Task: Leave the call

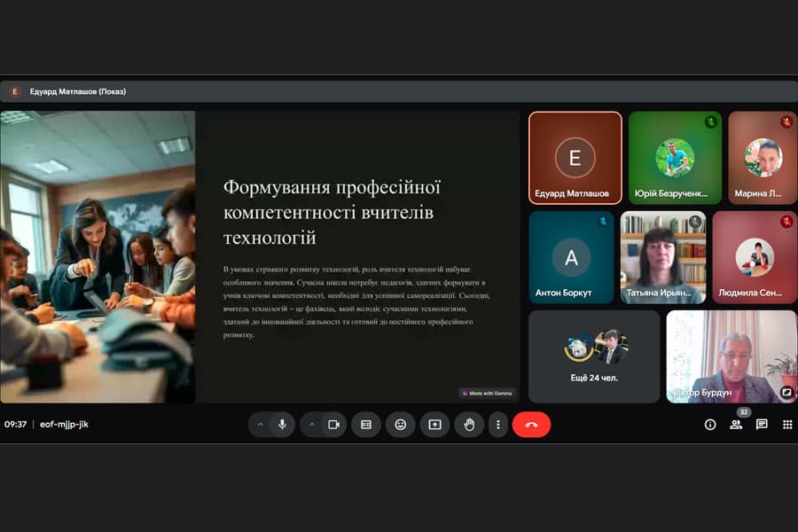Action: tap(531, 425)
